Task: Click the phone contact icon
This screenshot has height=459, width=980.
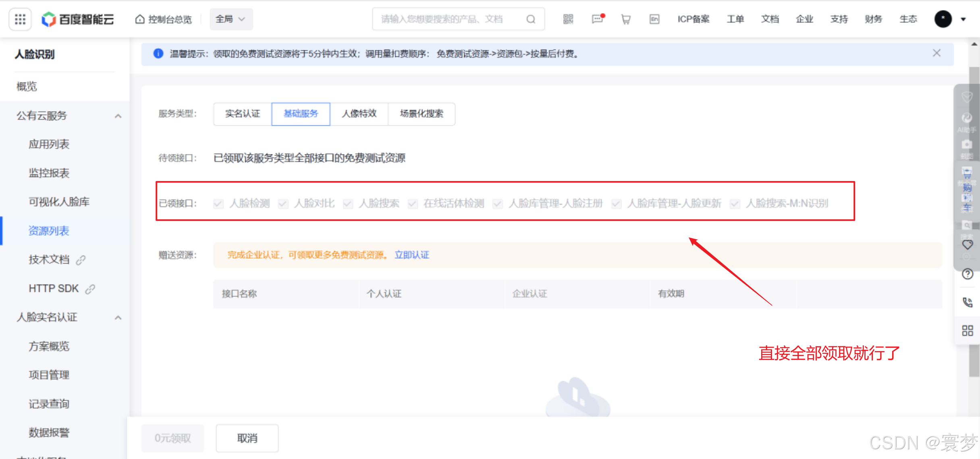Action: click(967, 302)
